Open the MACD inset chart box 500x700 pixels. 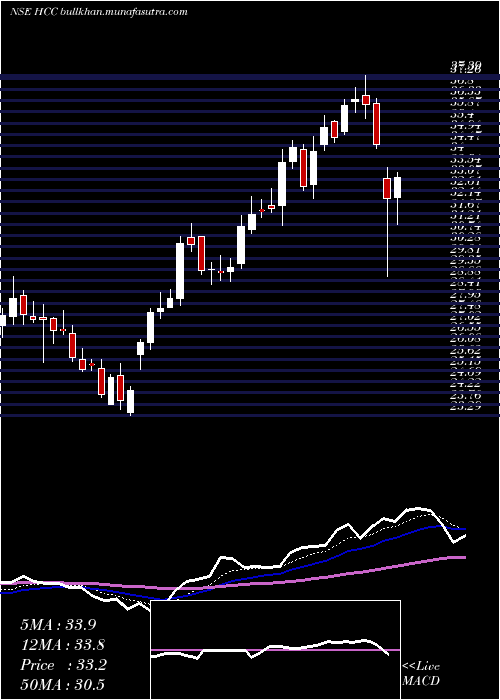click(275, 650)
